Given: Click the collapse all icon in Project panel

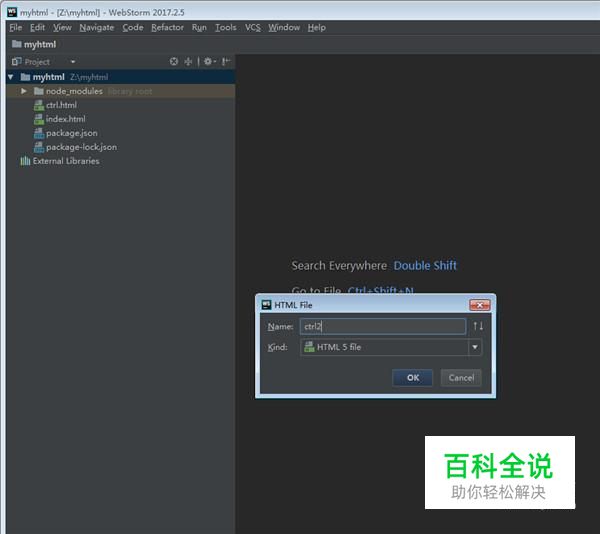Looking at the screenshot, I should click(188, 61).
